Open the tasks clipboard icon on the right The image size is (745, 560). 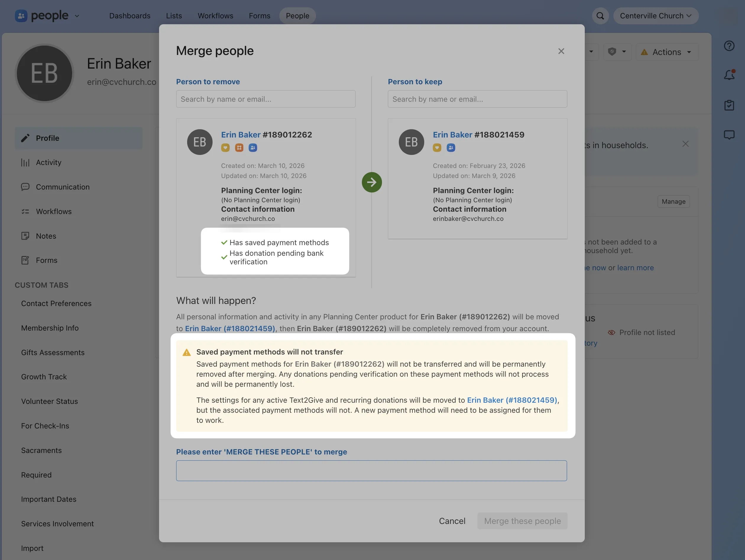tap(729, 105)
